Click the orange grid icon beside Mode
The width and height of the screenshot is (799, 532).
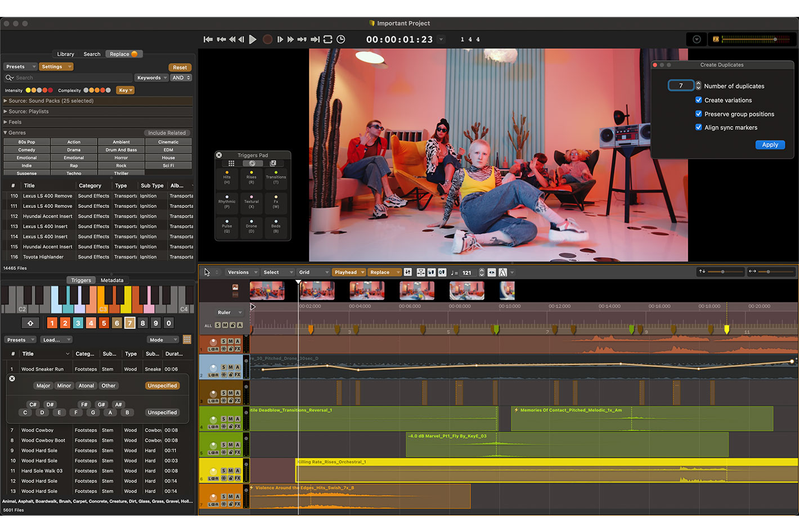pos(187,339)
